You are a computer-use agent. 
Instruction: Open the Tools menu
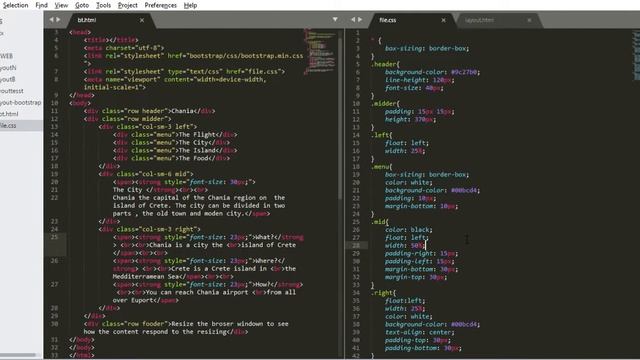tap(103, 5)
